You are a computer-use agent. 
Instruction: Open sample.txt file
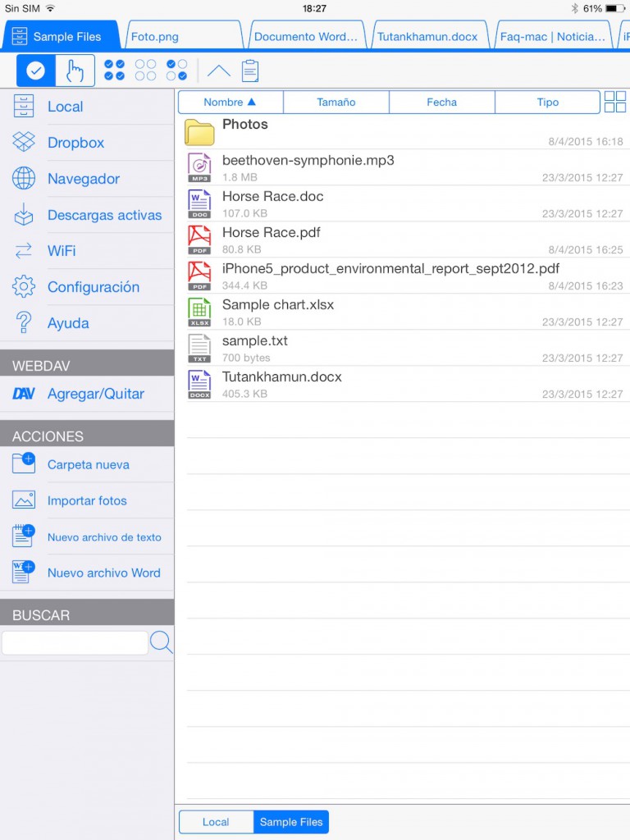point(404,349)
